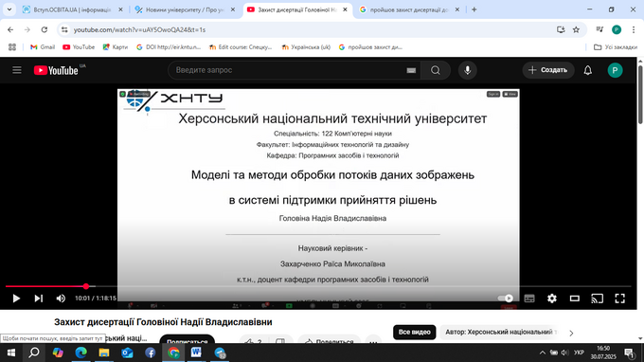Open the Edit course: Спецкурс bookmark
The image size is (644, 362).
(241, 47)
